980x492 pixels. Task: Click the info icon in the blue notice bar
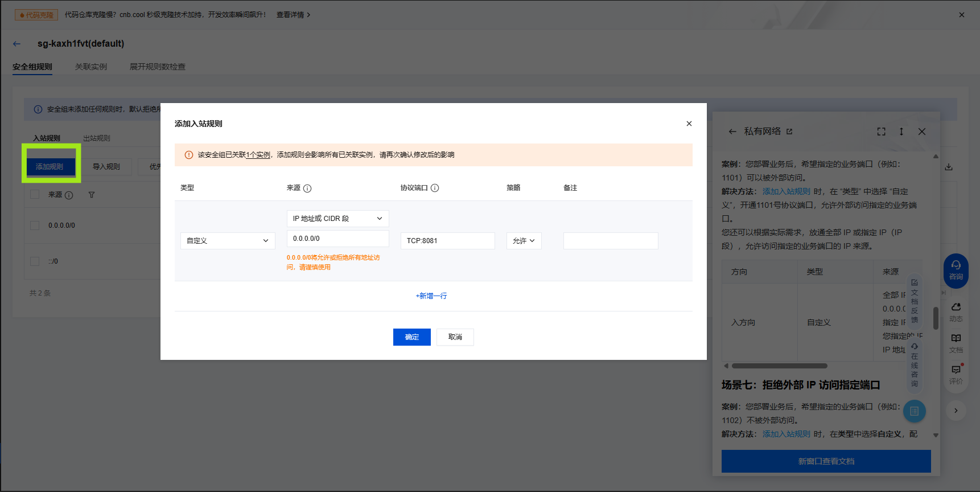pos(38,109)
